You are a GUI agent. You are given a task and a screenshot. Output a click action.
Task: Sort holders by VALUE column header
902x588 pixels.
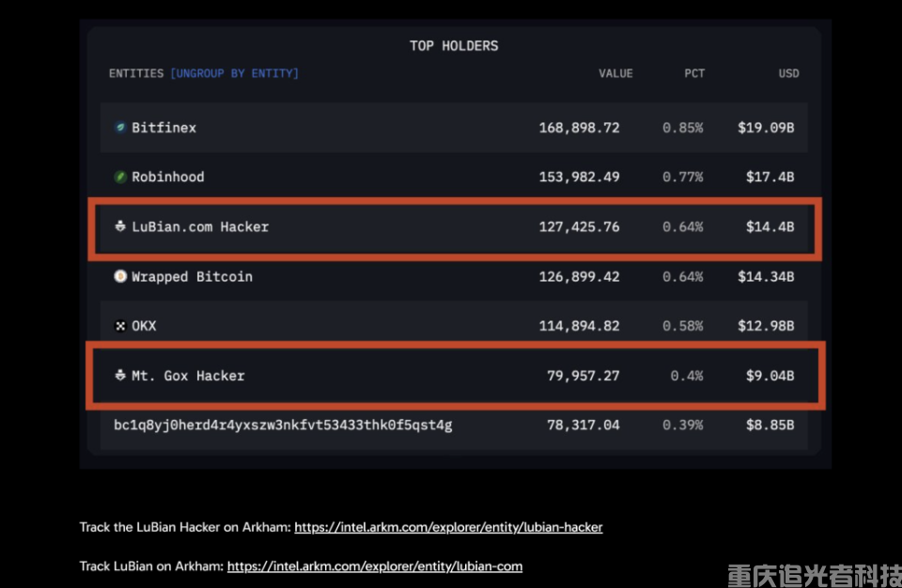615,73
